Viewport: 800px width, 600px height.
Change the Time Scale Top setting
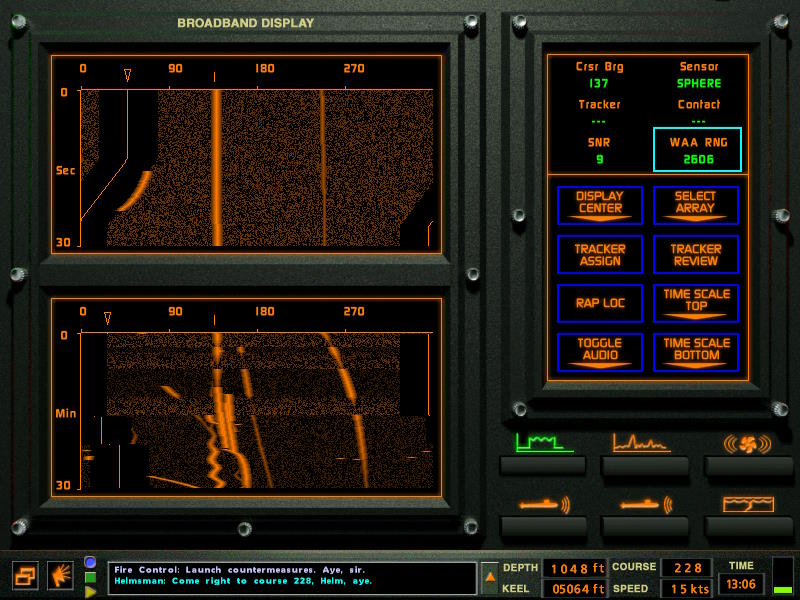(696, 302)
